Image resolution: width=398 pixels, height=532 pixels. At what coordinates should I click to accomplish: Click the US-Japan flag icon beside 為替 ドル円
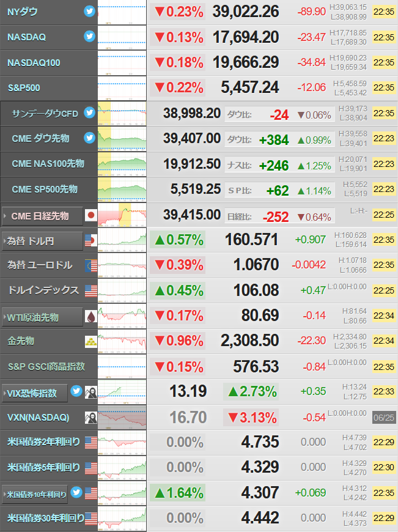tap(91, 240)
